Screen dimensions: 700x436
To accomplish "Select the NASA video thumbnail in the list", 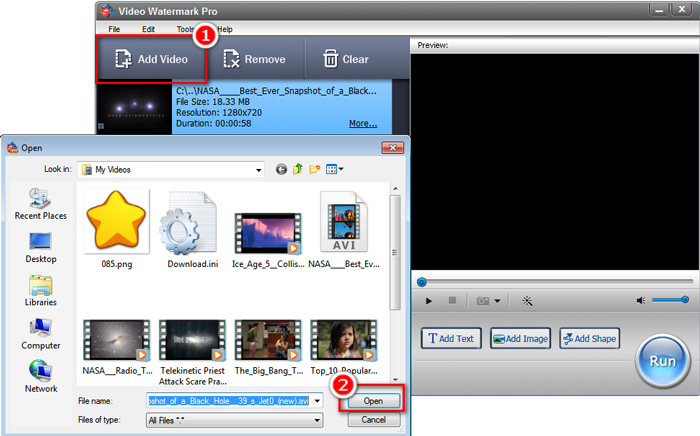I will 134,107.
